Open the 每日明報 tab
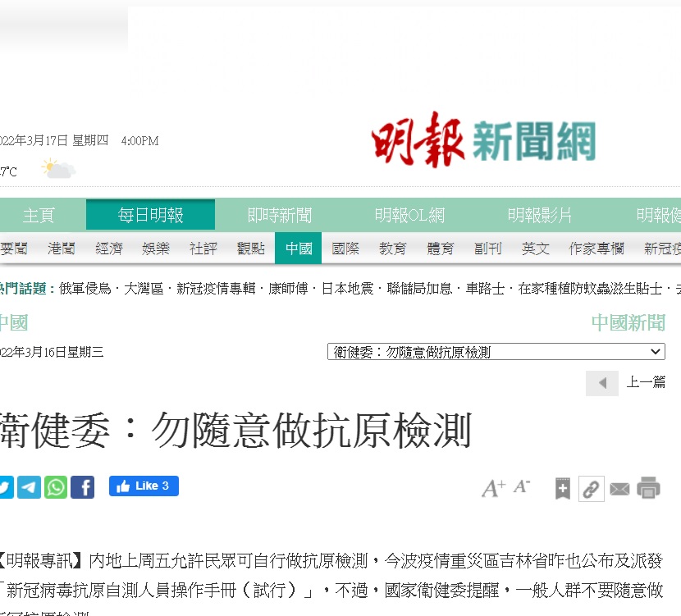Screen dimensions: 681x616 [x=150, y=216]
